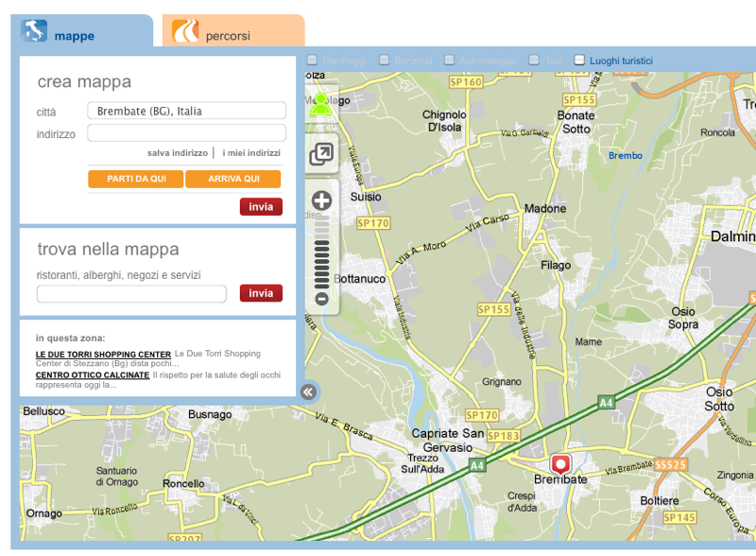This screenshot has width=756, height=556.
Task: Click the A4 highway badge near Trezzo
Action: (x=477, y=465)
